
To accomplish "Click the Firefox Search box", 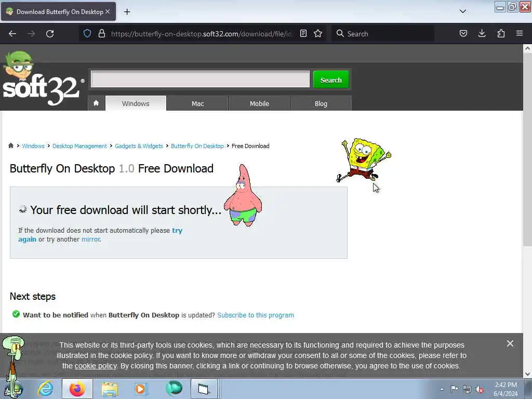I will tap(382, 34).
